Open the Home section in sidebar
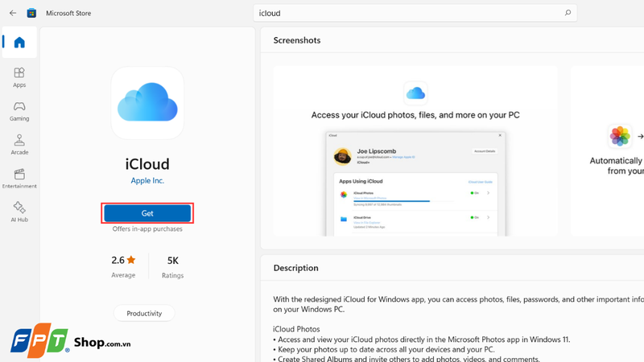This screenshot has height=362, width=644. pos(19,43)
